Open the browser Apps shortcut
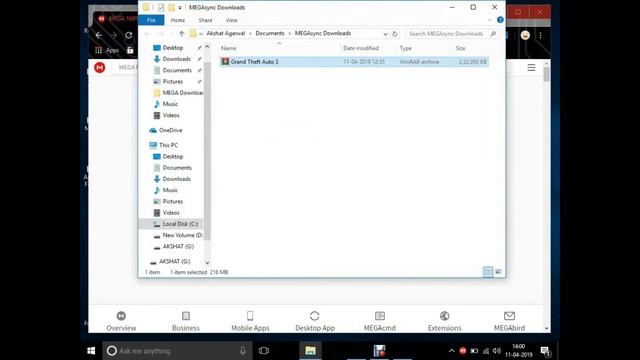 [107, 50]
